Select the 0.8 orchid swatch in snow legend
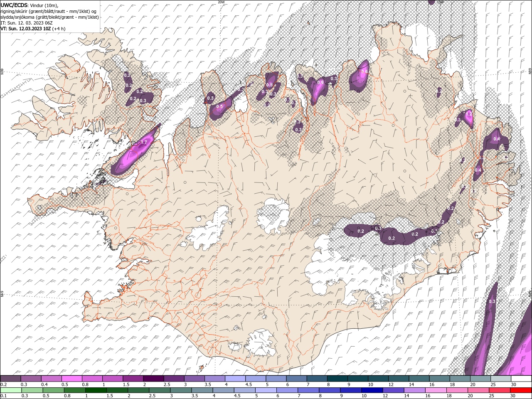Screen dimensions: 532x399 pos(92,379)
